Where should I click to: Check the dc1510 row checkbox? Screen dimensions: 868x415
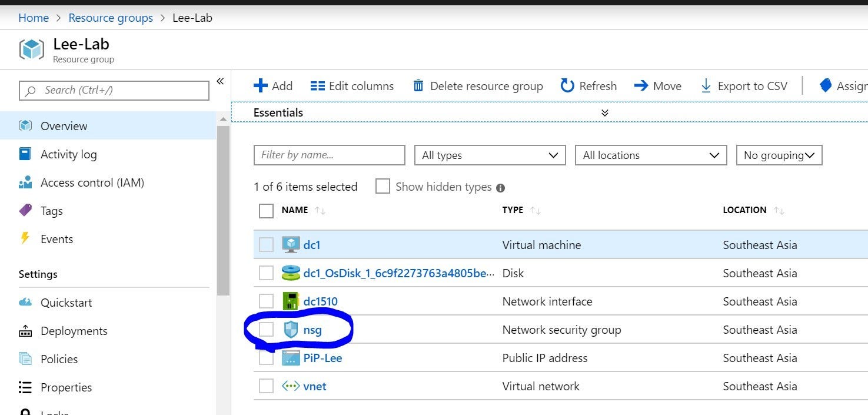tap(267, 301)
